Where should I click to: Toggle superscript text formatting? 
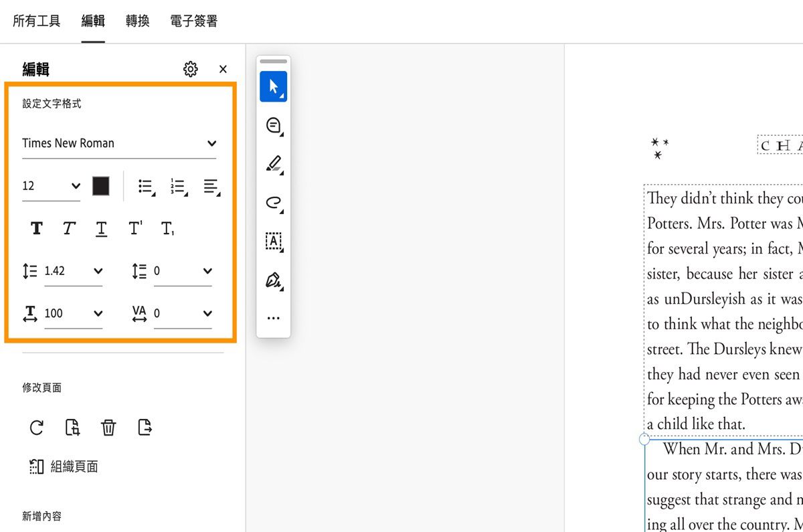click(135, 228)
